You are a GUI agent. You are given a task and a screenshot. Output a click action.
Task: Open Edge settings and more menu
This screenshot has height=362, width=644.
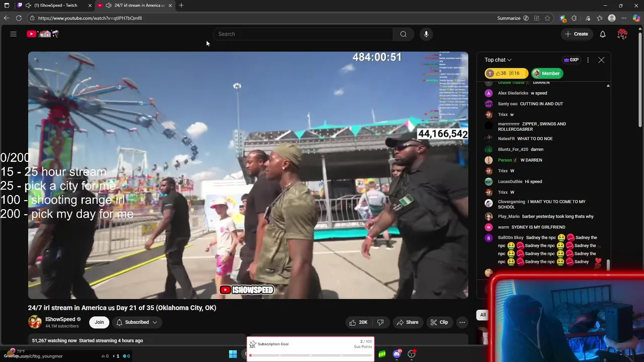tap(624, 18)
